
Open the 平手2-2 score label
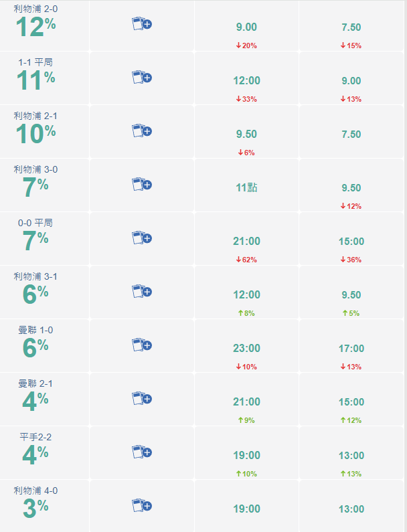(35, 437)
